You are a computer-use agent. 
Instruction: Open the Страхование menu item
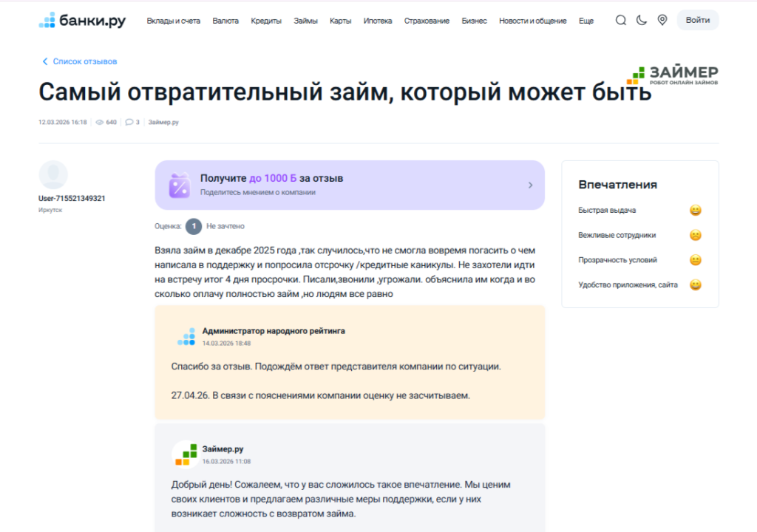(427, 21)
